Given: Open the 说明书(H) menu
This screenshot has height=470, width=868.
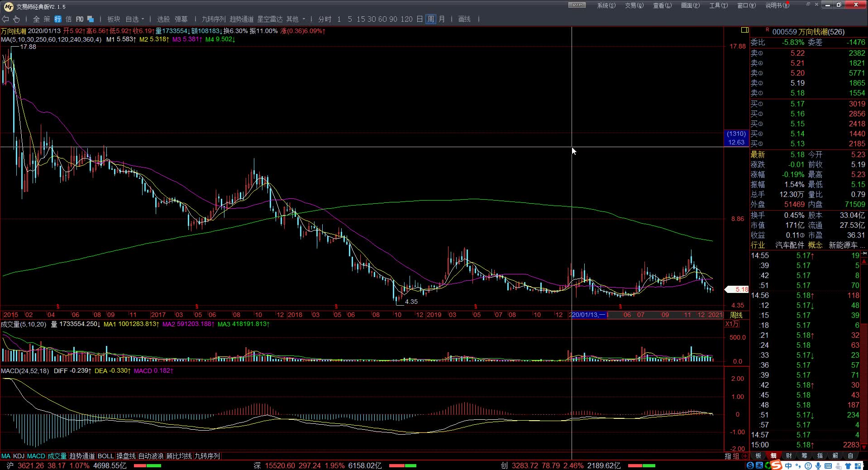Looking at the screenshot, I should coord(777,5).
